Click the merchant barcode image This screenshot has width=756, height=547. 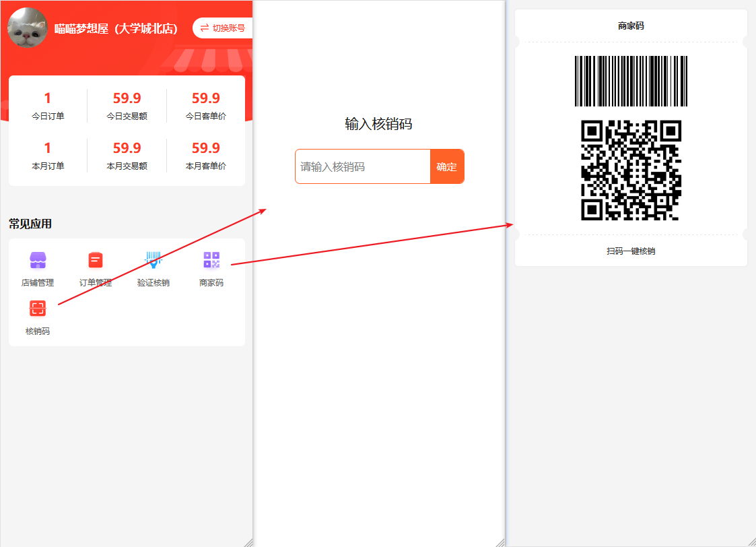pos(631,81)
